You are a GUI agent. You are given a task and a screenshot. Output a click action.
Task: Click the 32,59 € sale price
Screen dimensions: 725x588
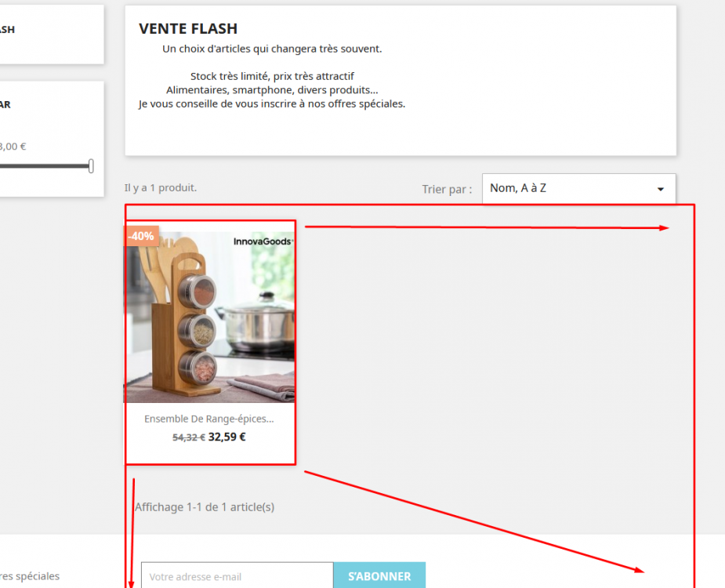coord(227,437)
